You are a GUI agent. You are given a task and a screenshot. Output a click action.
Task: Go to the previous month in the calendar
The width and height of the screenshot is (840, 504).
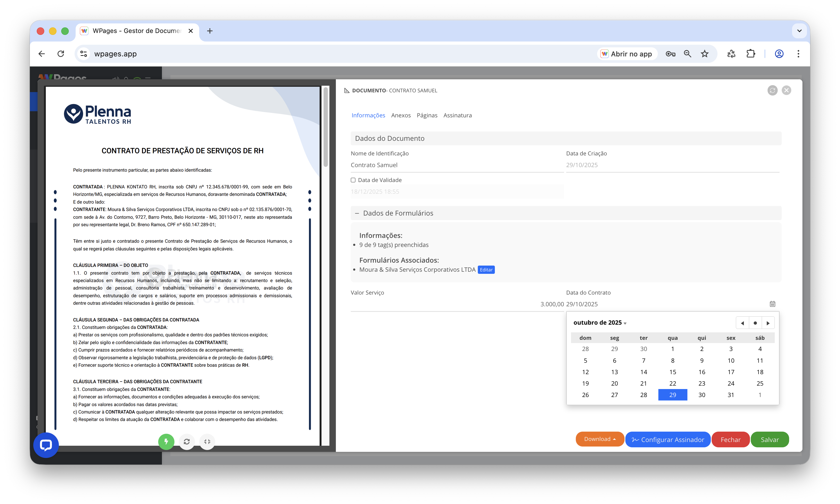click(742, 323)
